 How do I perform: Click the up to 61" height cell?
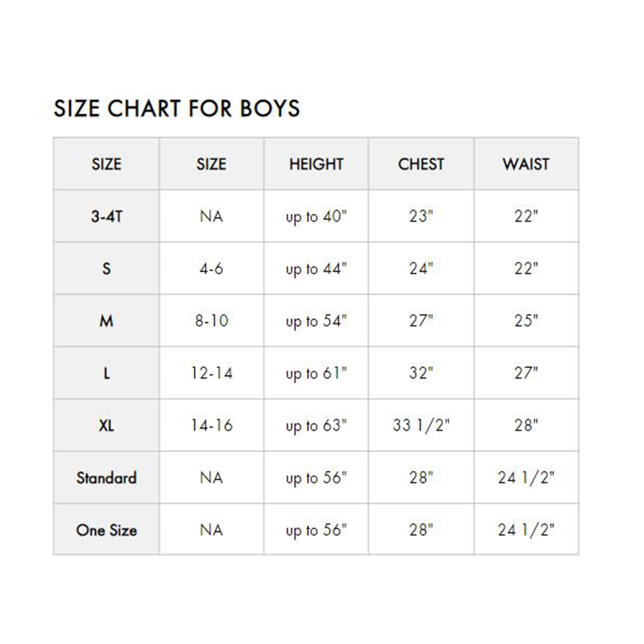pyautogui.click(x=316, y=373)
